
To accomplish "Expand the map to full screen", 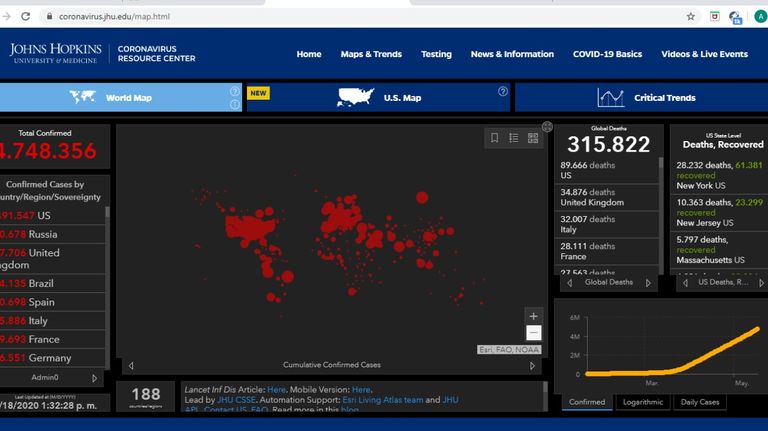I will 547,127.
